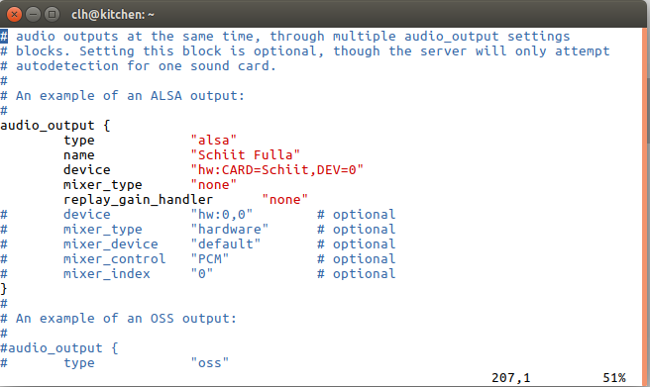Viewport: 650px width, 387px height.
Task: Click the audio_output opening brace line
Action: [55, 126]
